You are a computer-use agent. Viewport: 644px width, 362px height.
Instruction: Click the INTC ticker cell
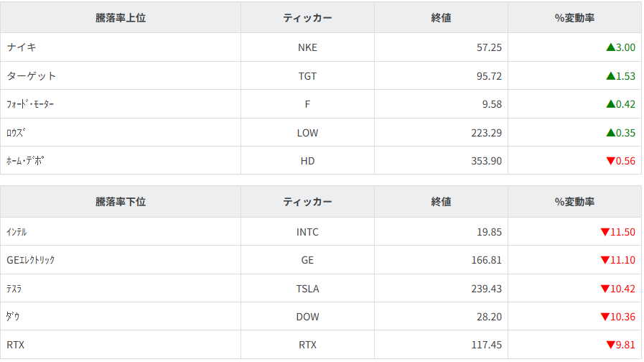pos(307,232)
